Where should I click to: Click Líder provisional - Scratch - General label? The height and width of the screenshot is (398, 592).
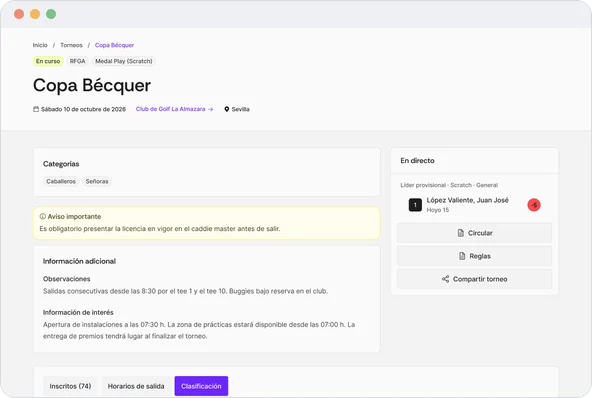coord(449,185)
